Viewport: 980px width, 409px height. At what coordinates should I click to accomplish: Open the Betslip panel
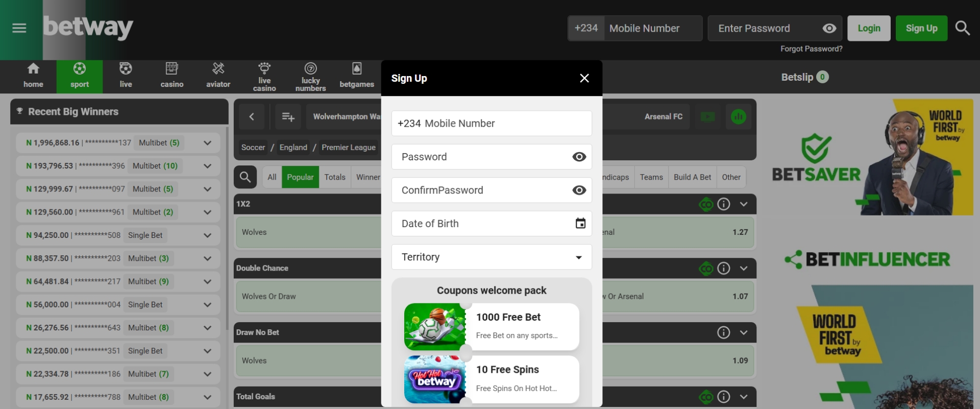click(x=804, y=77)
